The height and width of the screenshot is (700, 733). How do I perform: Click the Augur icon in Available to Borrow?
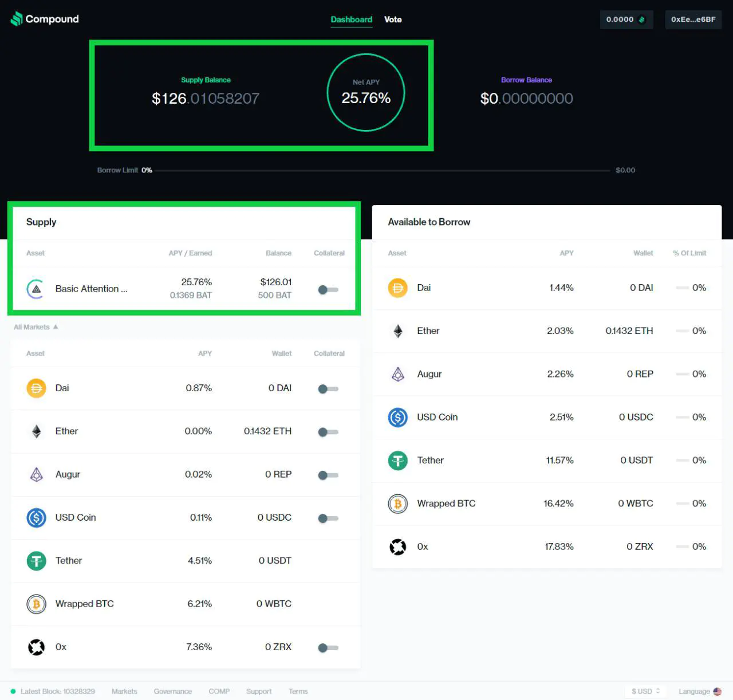coord(397,374)
